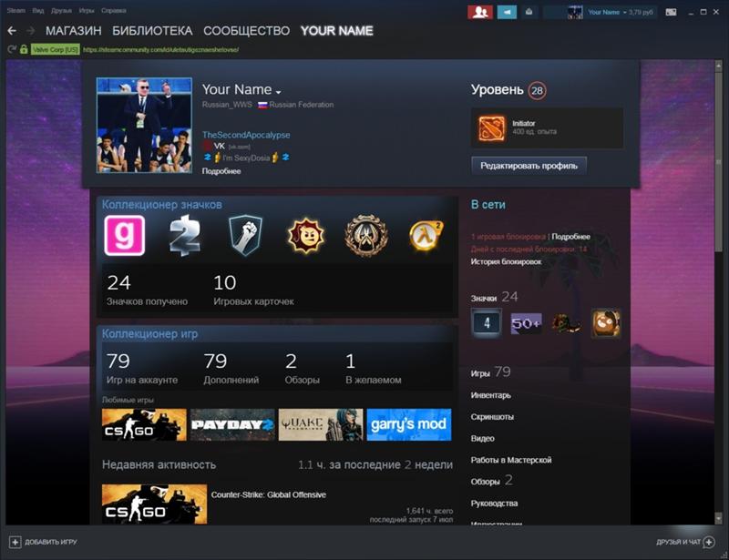Viewport: 729px width, 560px height.
Task: Open the recent activity CS:GO image
Action: click(x=154, y=504)
